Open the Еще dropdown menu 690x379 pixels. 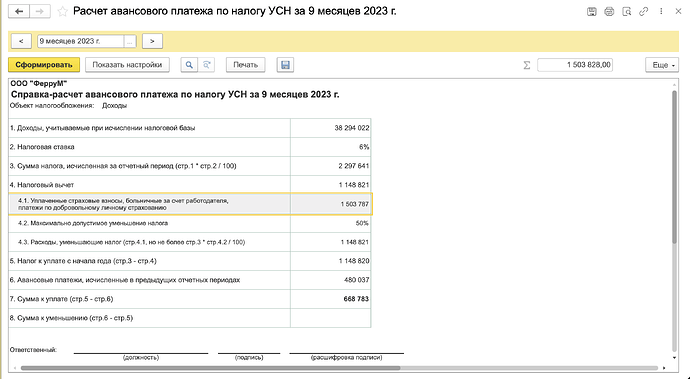pos(662,65)
